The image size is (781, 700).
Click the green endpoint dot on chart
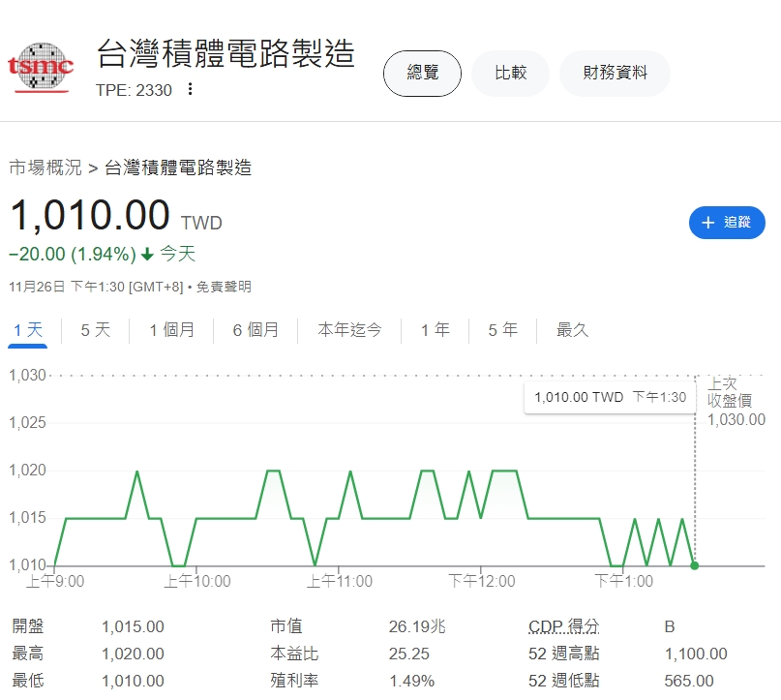pos(694,565)
